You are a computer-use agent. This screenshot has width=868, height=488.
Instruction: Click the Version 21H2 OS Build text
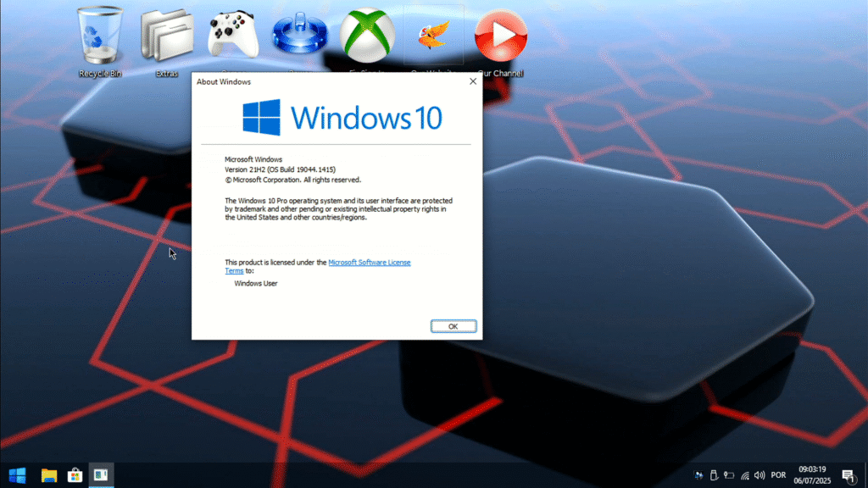280,169
